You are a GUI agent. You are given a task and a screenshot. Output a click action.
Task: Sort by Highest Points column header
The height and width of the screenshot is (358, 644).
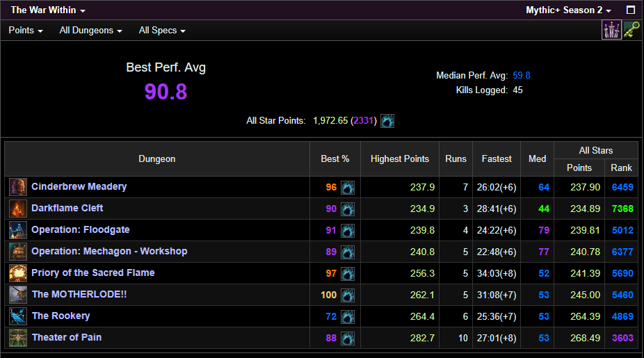[400, 159]
